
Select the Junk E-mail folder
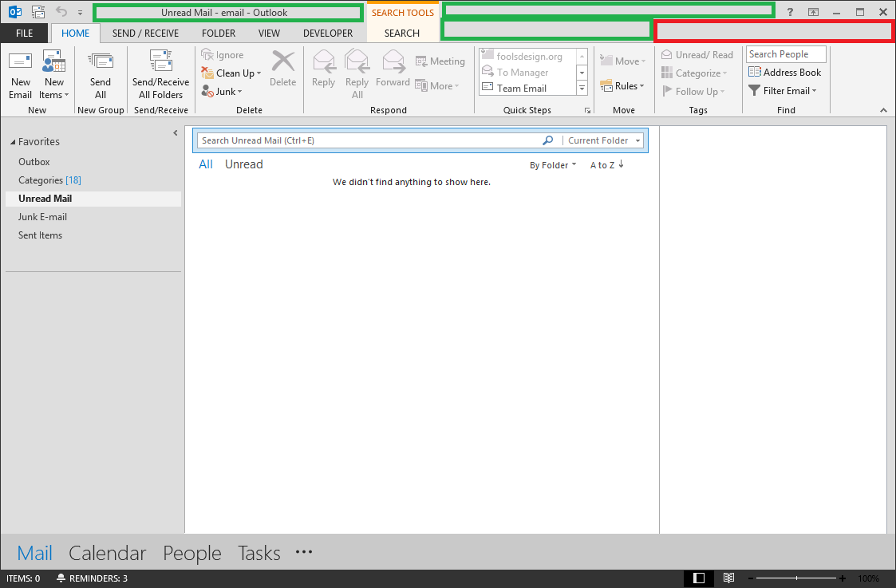pos(42,217)
